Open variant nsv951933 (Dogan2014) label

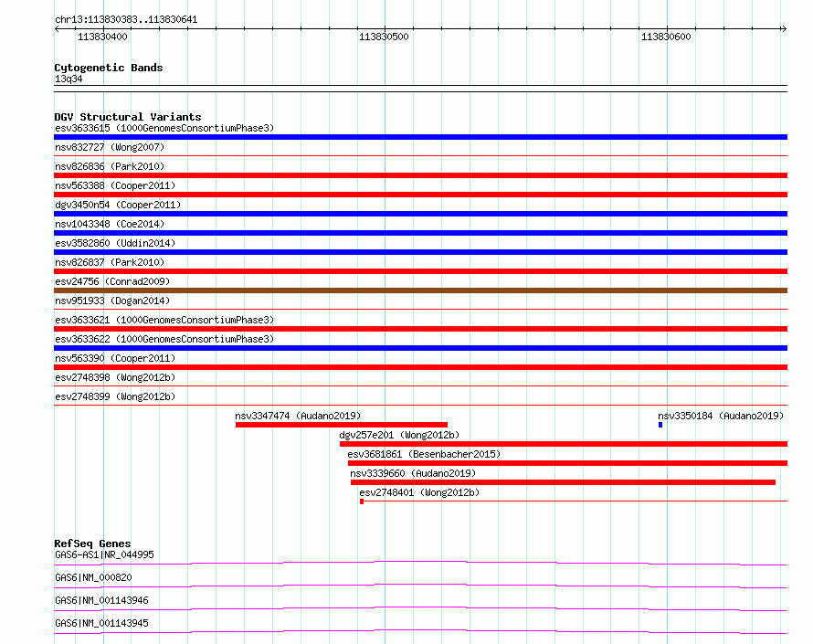point(112,301)
